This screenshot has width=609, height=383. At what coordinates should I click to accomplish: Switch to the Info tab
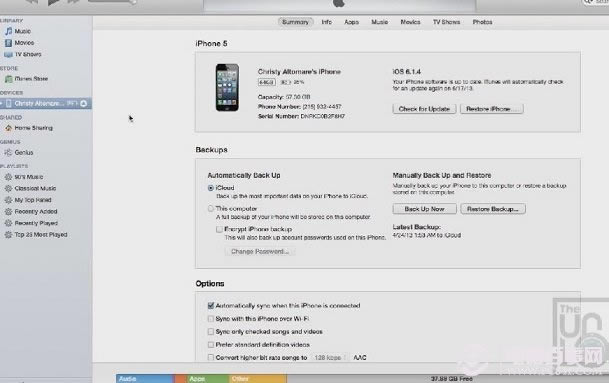(327, 22)
